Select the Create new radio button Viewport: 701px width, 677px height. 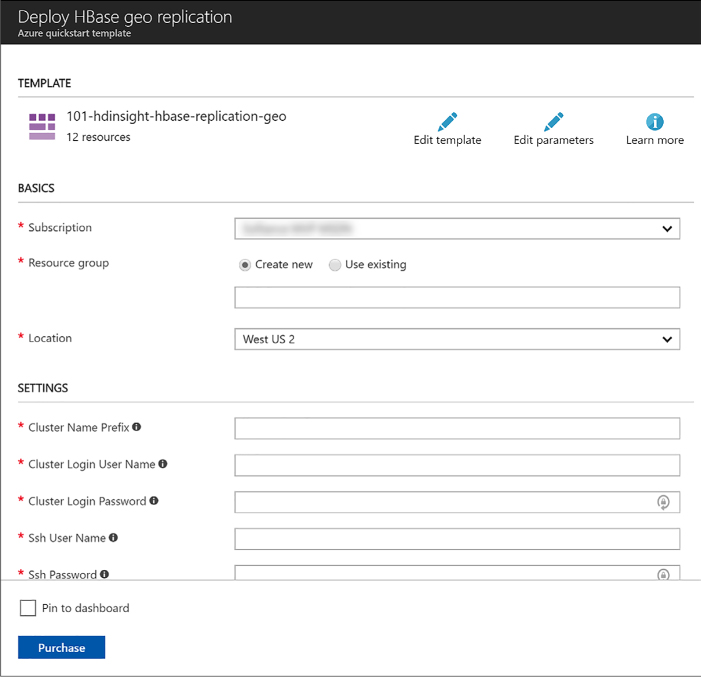(245, 265)
